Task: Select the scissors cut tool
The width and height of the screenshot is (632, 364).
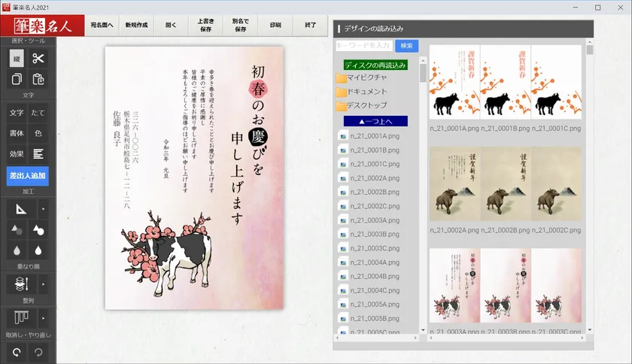Action: (38, 59)
